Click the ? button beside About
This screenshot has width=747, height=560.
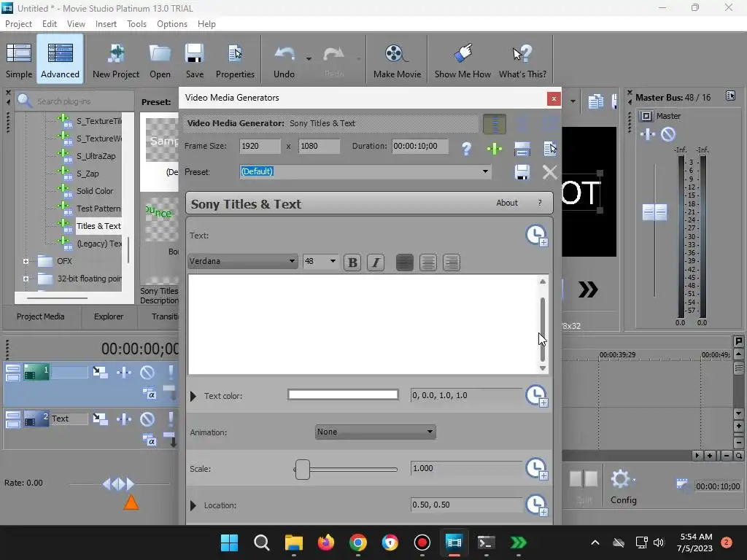(540, 203)
